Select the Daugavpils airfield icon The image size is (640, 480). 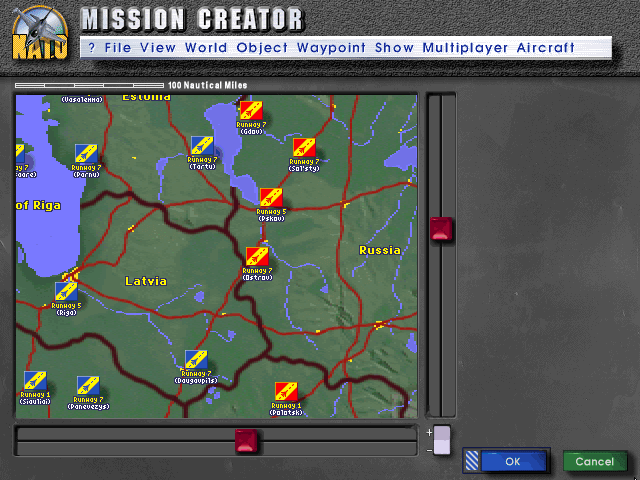196,360
